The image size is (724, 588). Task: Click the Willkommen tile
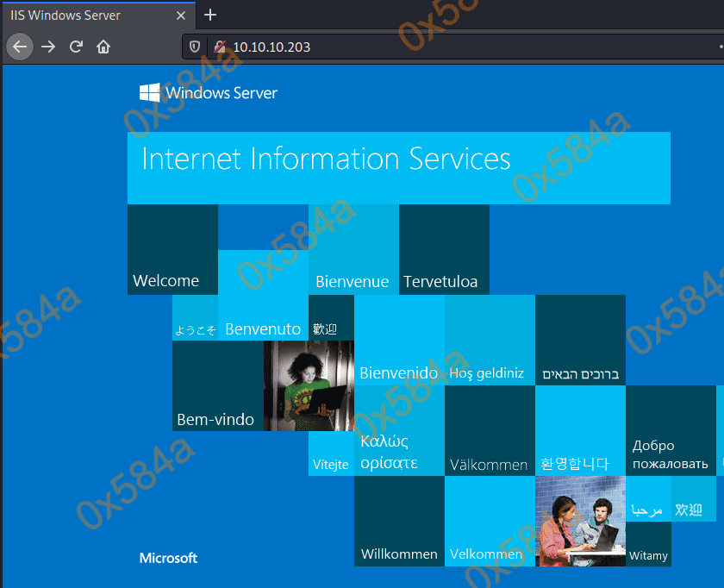[x=399, y=521]
